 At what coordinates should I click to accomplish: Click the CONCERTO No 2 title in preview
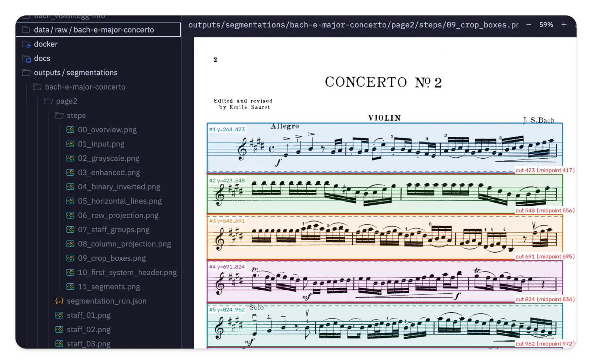point(383,82)
